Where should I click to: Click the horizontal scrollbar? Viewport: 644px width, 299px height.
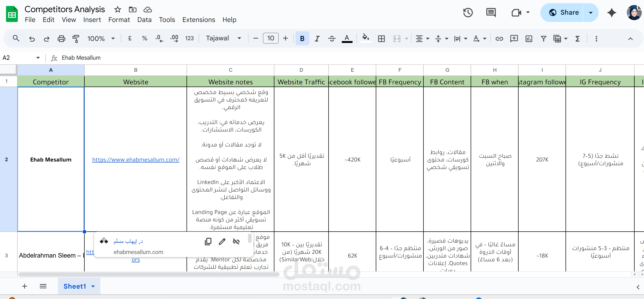point(149,274)
